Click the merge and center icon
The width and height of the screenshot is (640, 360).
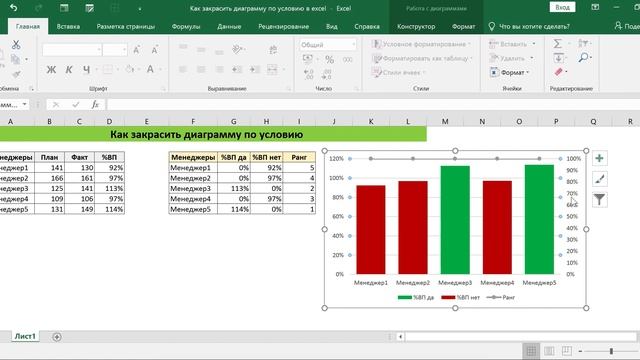pos(272,69)
